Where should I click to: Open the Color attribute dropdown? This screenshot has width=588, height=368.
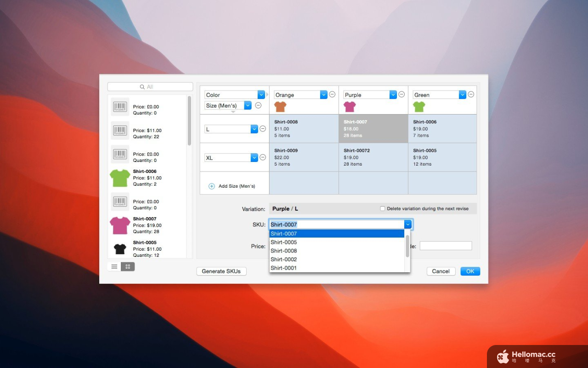point(261,95)
